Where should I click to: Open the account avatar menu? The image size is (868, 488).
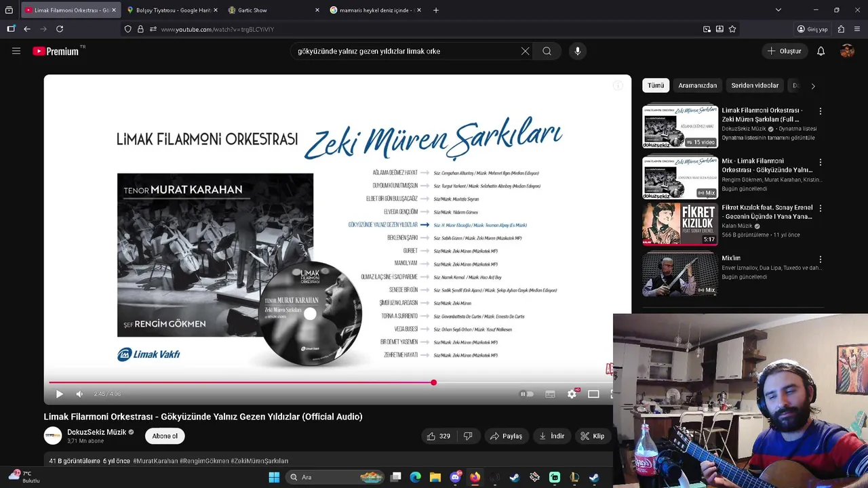(x=847, y=51)
